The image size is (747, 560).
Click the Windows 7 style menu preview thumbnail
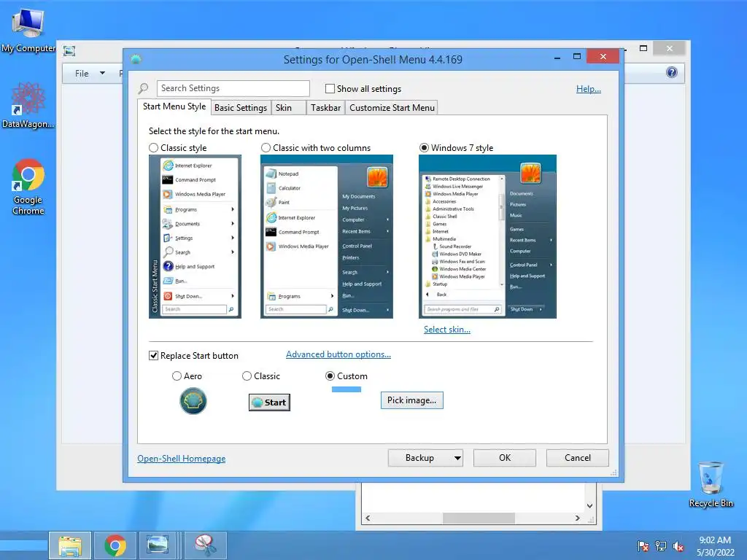[x=487, y=237]
